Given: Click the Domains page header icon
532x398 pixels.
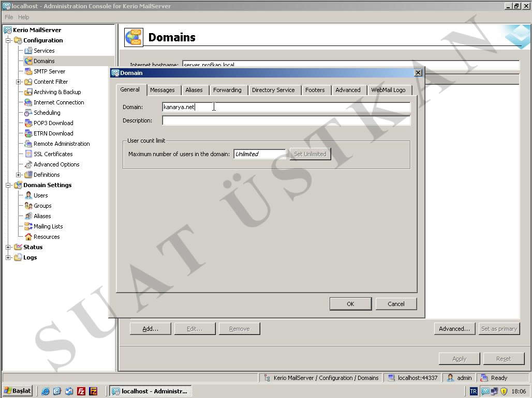Looking at the screenshot, I should pyautogui.click(x=134, y=37).
